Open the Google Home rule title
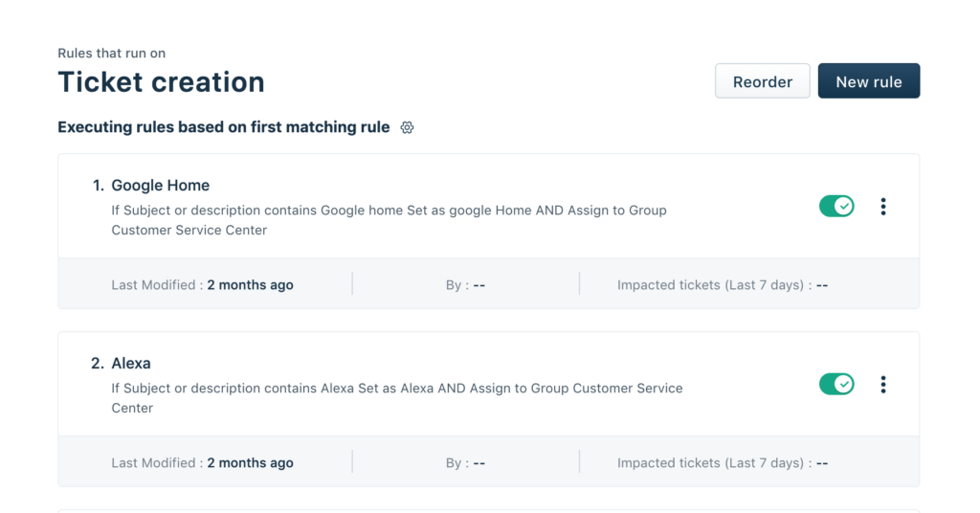Screen dimensions: 980x513 (x=160, y=186)
